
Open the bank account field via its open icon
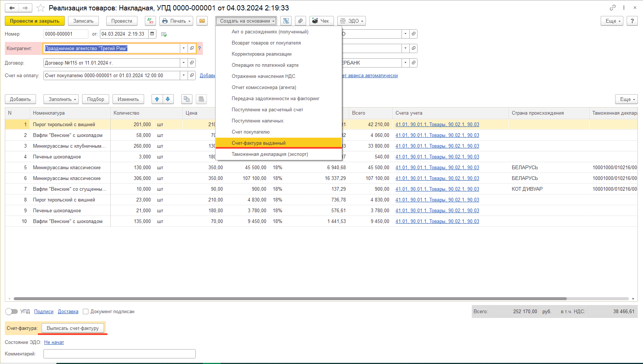(x=413, y=63)
